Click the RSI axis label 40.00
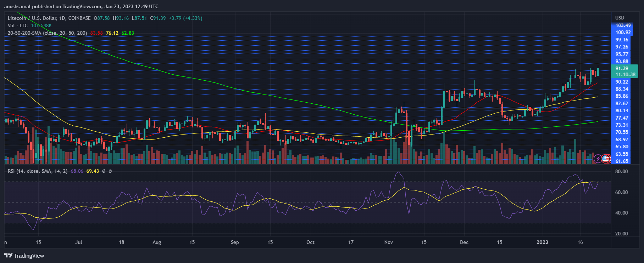644x263 pixels. click(x=621, y=213)
